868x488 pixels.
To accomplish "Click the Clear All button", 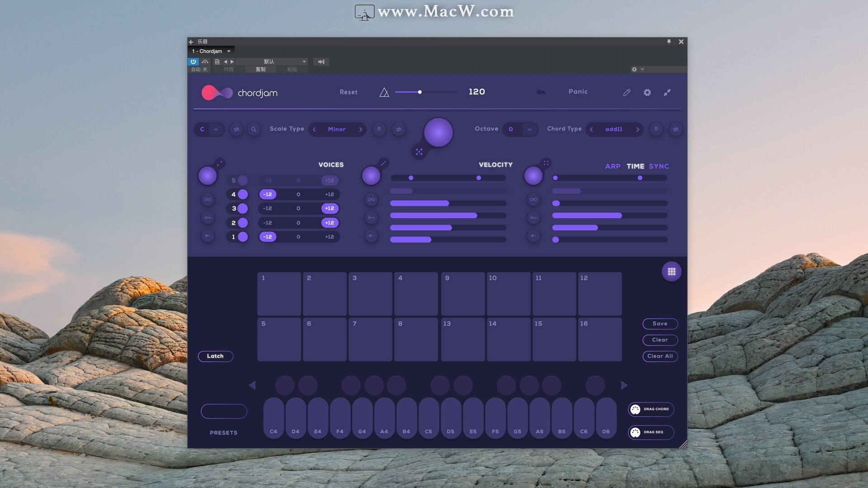I will click(660, 356).
